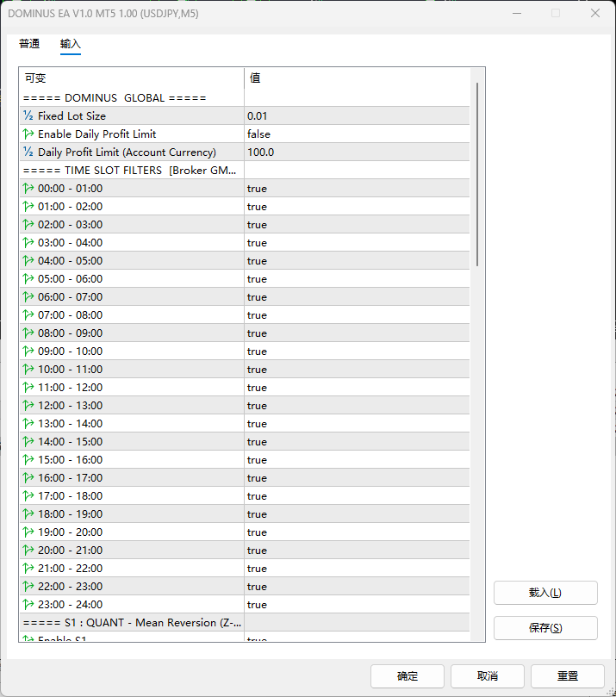Click the 05:00 - 06:00 row icon
The height and width of the screenshot is (697, 616).
(x=28, y=279)
